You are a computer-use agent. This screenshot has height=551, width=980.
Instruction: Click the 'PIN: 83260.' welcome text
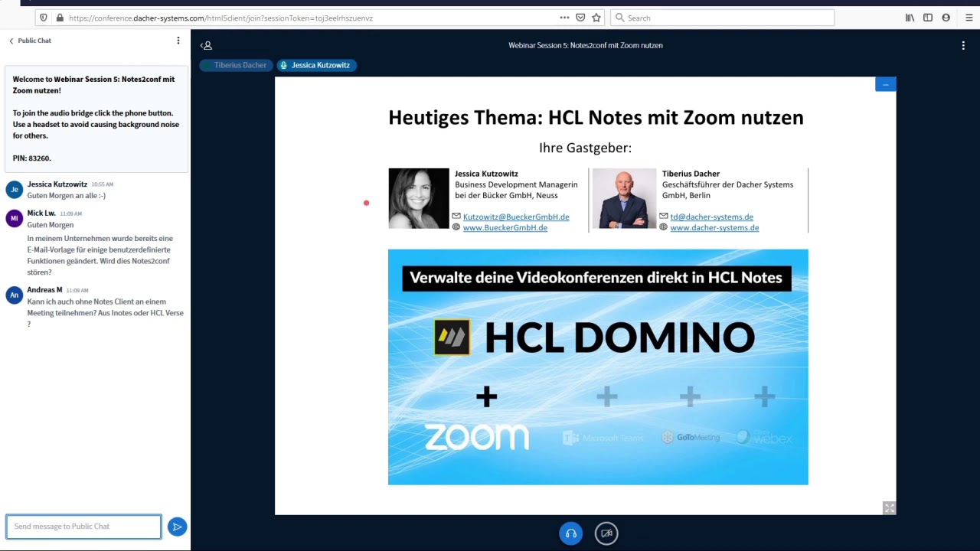[32, 158]
